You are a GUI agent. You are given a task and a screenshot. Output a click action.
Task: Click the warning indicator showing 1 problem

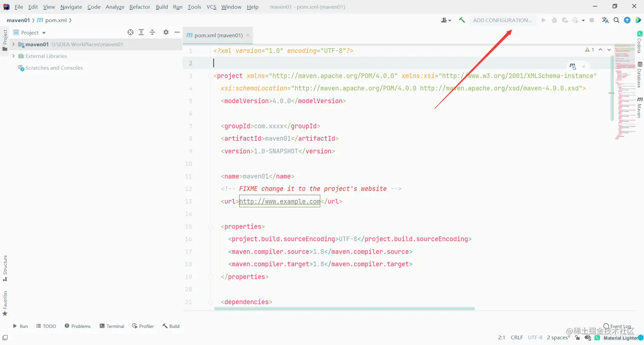coord(589,50)
